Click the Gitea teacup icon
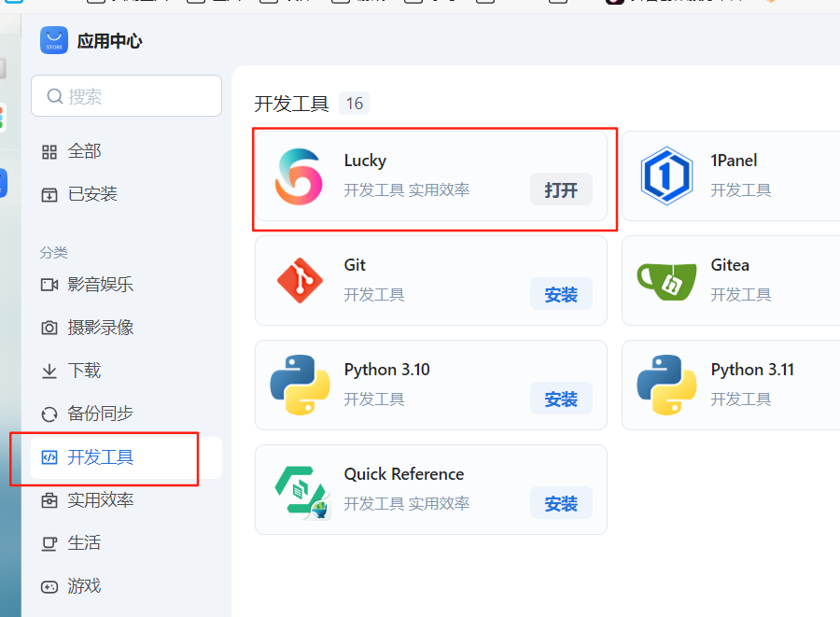Image resolution: width=840 pixels, height=617 pixels. (666, 280)
